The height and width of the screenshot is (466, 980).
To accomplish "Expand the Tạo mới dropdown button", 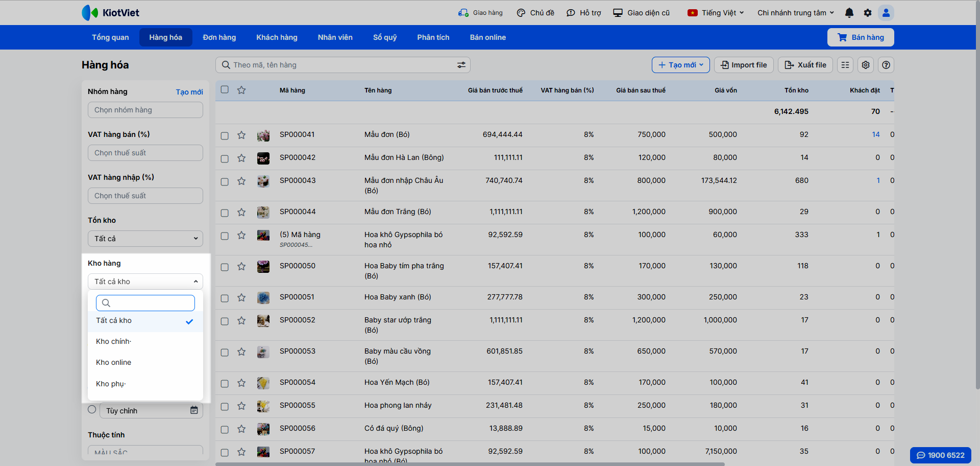I will tap(680, 65).
